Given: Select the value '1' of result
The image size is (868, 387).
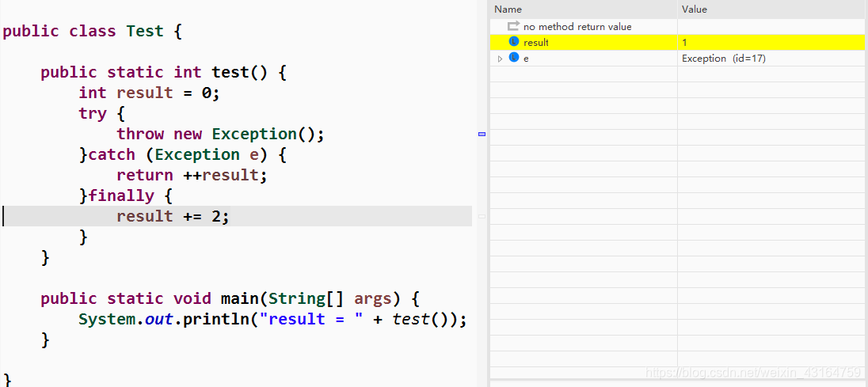Looking at the screenshot, I should click(x=685, y=43).
